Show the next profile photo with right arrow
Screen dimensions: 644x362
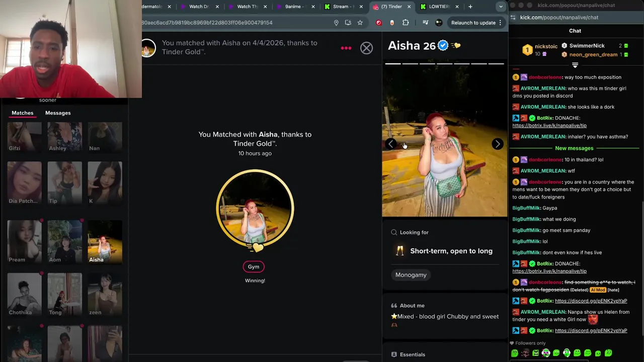click(x=497, y=144)
